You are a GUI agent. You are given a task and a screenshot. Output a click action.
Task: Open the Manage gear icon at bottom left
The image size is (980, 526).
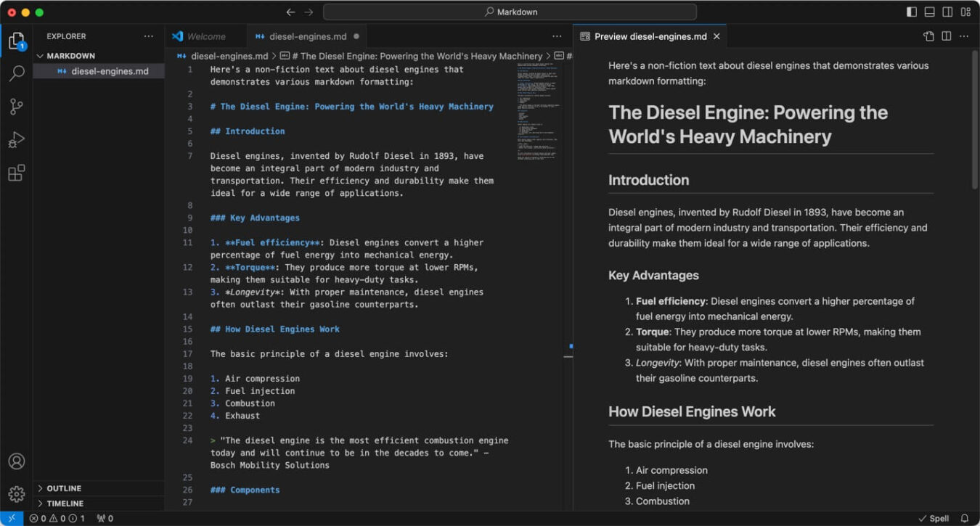[16, 494]
